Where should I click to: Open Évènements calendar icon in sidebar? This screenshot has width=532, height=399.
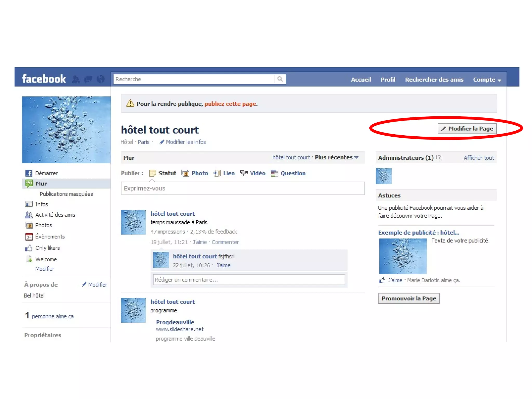tap(29, 237)
